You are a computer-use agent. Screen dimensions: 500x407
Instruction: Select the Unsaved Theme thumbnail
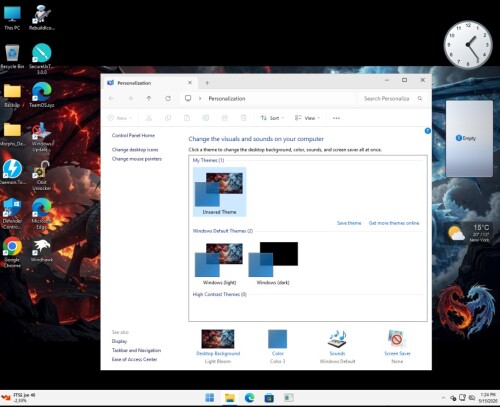tap(219, 192)
